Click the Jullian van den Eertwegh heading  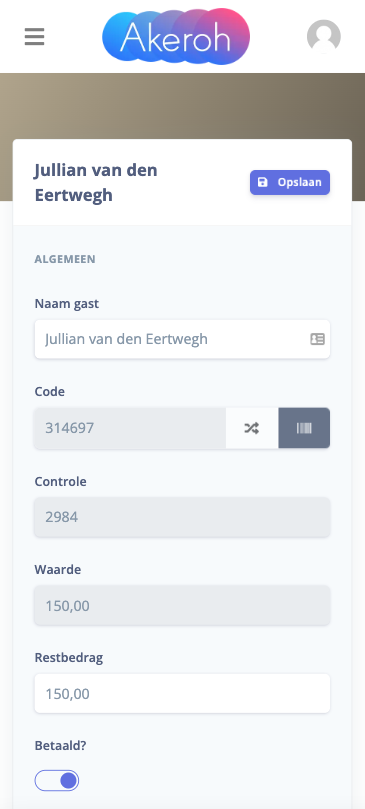(x=96, y=183)
